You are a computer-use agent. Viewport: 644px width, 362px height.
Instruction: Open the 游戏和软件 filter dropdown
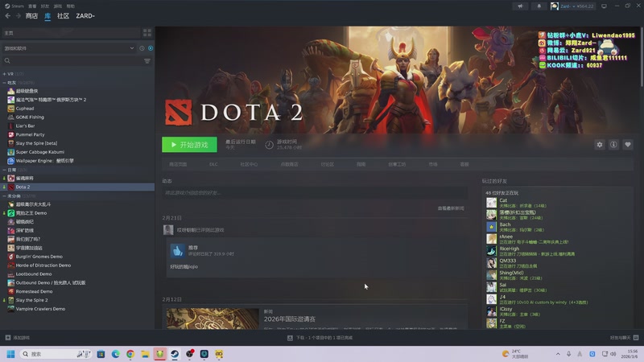pyautogui.click(x=69, y=48)
